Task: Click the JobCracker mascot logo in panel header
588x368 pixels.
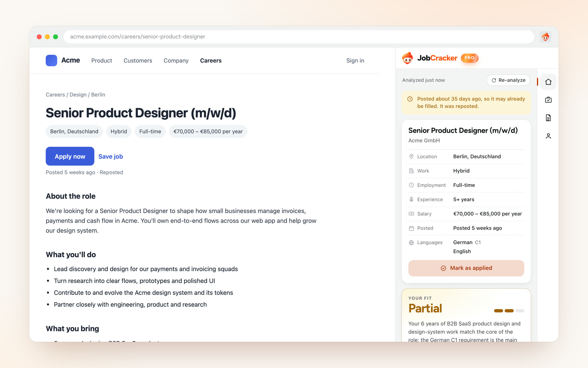Action: coord(408,58)
